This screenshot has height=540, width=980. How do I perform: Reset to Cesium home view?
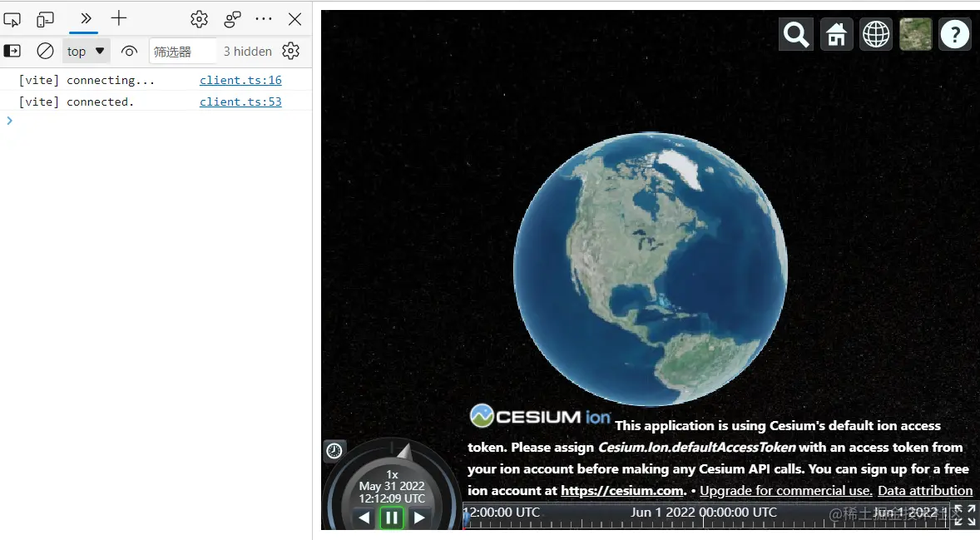click(x=836, y=34)
